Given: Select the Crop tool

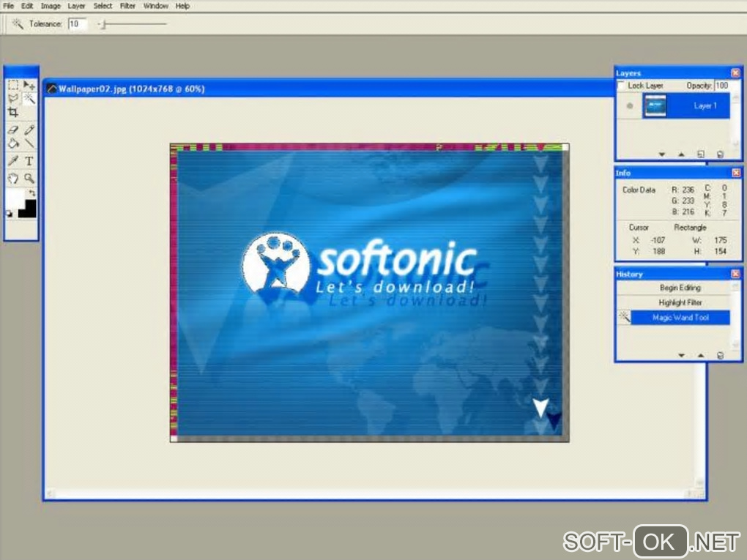Looking at the screenshot, I should (x=13, y=113).
